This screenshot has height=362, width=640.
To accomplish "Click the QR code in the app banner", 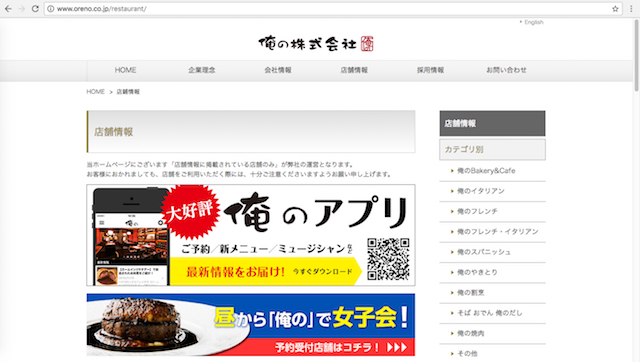I will [388, 259].
